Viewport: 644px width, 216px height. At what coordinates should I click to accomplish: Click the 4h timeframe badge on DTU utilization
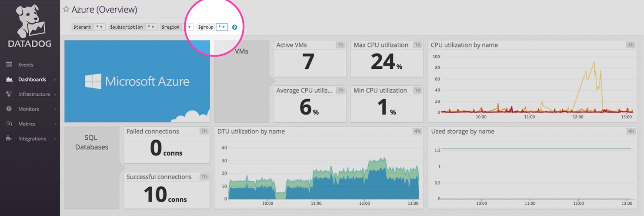pyautogui.click(x=417, y=132)
